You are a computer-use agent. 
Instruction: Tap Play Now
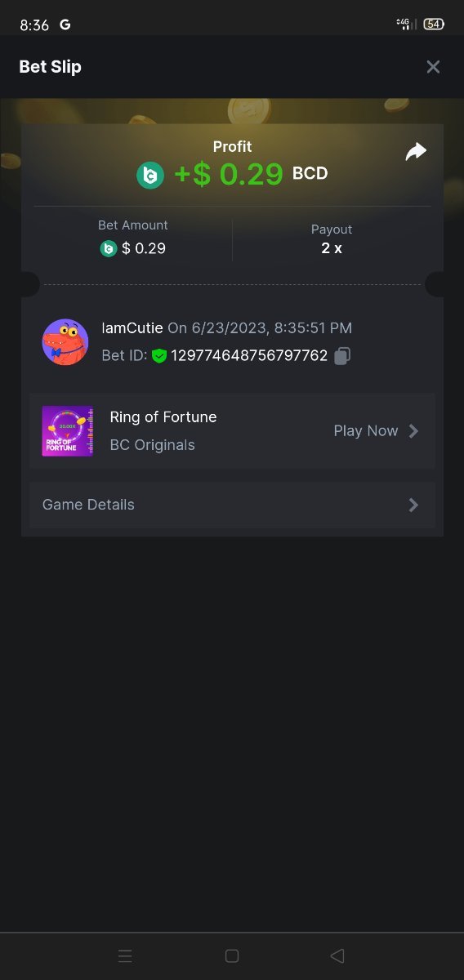pyautogui.click(x=366, y=431)
